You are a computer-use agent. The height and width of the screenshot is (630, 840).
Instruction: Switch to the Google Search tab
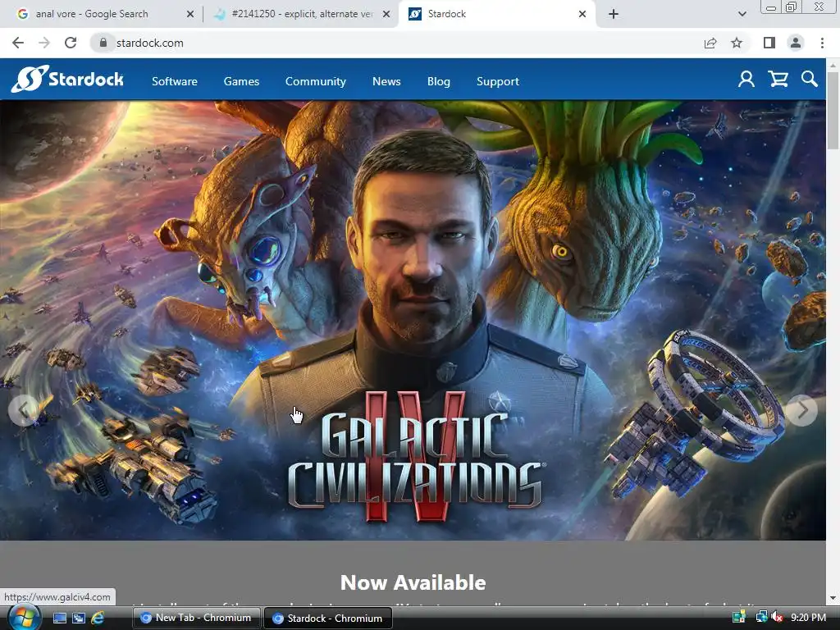[x=92, y=14]
